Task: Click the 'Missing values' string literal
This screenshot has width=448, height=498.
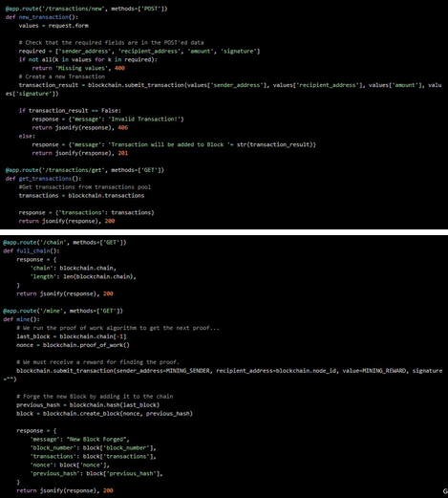Action: click(81, 68)
